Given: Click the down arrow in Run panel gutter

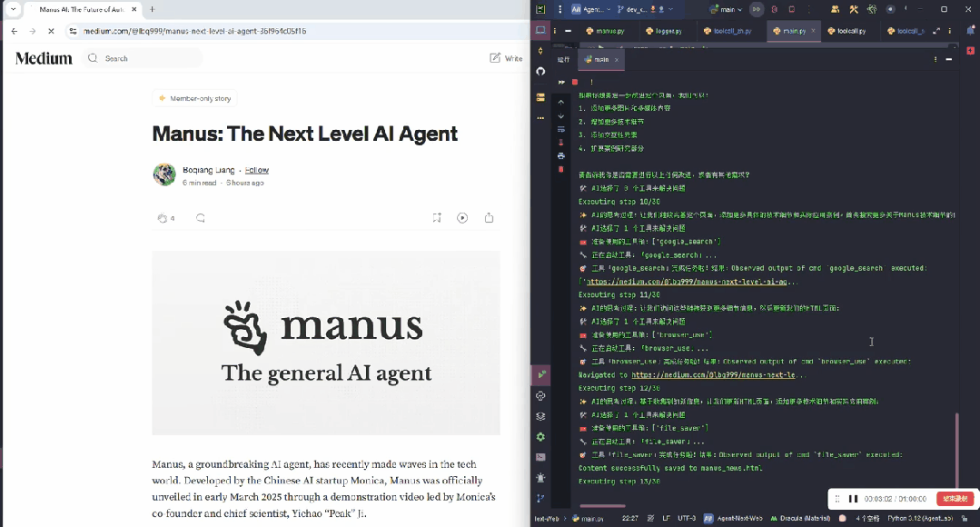Looking at the screenshot, I should coord(560,115).
